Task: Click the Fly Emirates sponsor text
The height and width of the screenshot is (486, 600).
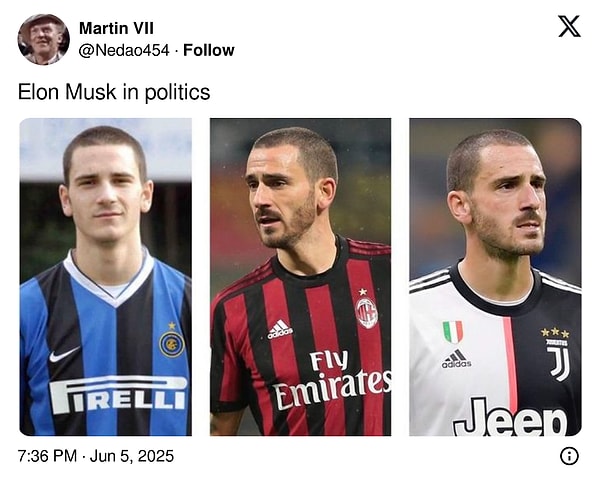Action: coord(331,378)
